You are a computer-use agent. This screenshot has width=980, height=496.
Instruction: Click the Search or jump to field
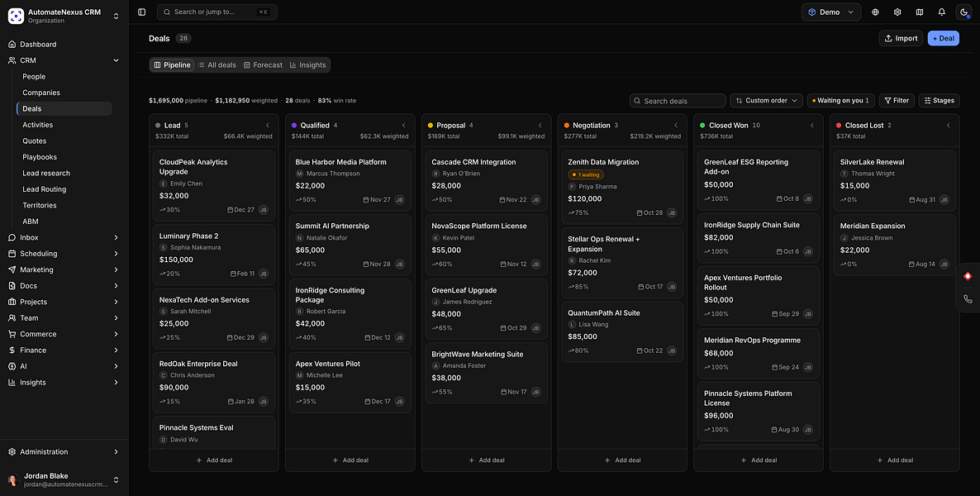[216, 12]
